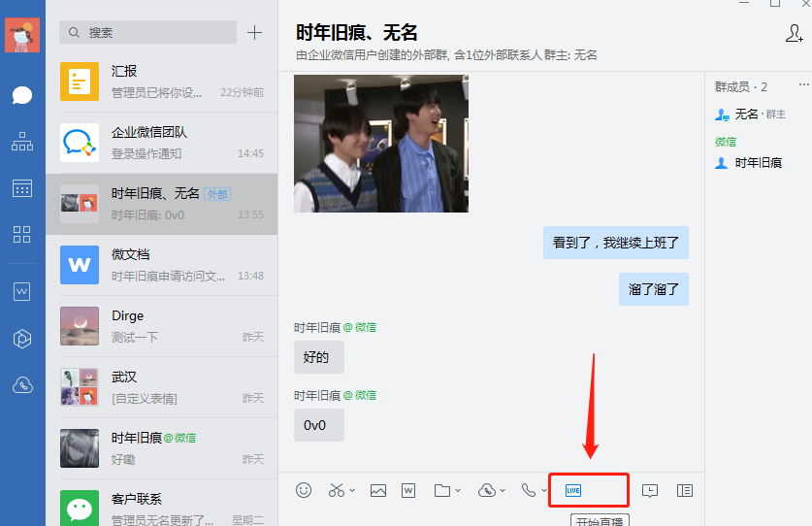
Task: Open the emoji picker
Action: click(304, 490)
